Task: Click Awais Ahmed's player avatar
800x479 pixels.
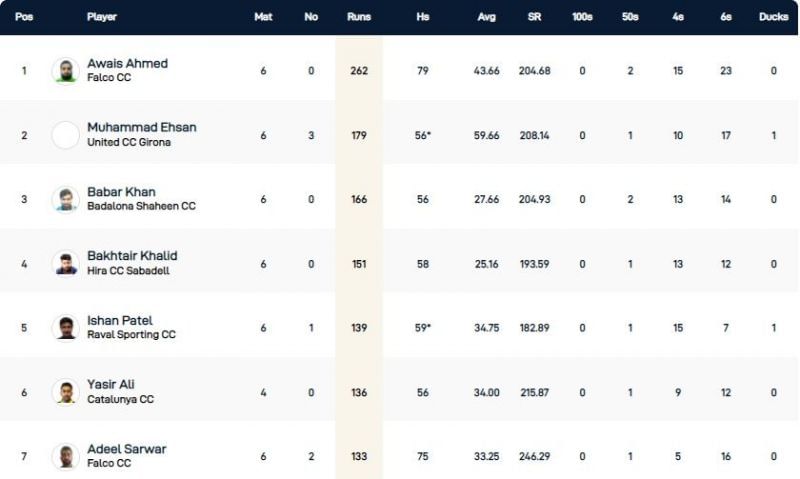Action: coord(65,71)
